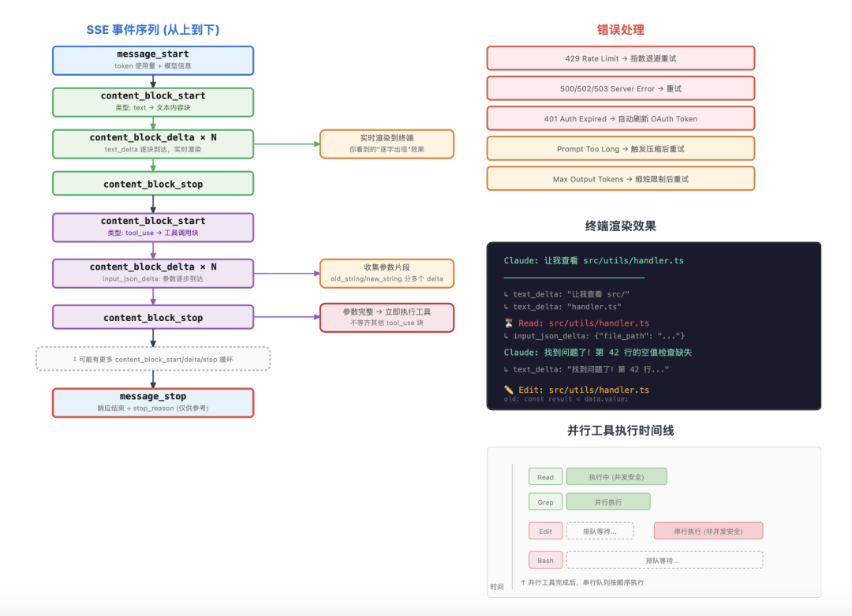Click the 429 Rate Limit error box

point(620,58)
